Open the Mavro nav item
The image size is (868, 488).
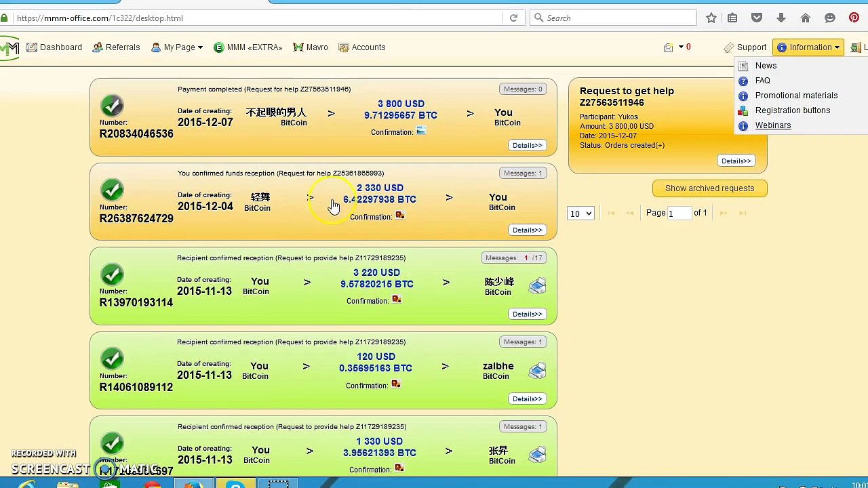[x=311, y=47]
